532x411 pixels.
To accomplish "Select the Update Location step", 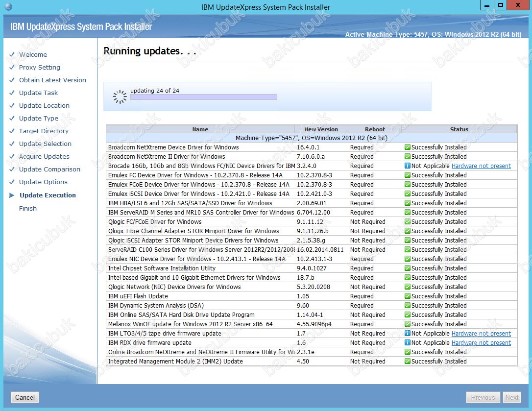I will point(44,105).
